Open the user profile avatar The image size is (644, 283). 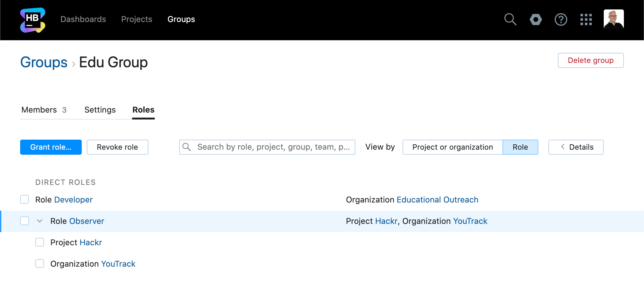pos(613,19)
